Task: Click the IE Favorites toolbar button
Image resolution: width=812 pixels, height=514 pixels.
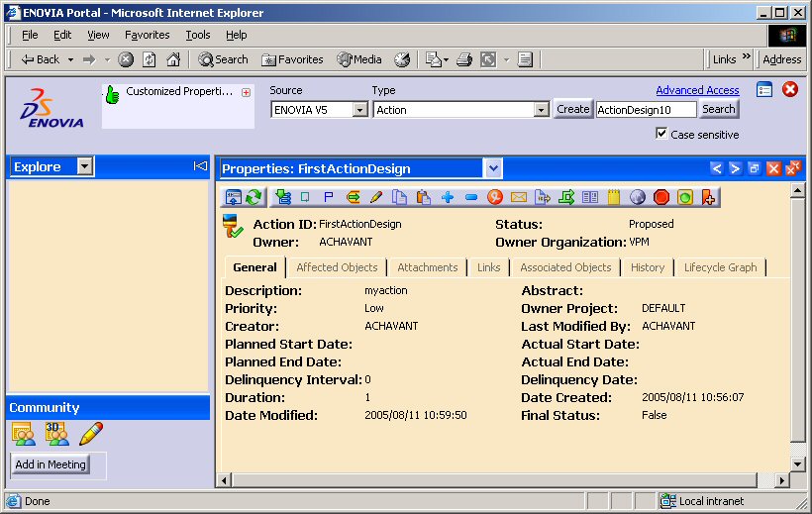Action: tap(292, 60)
